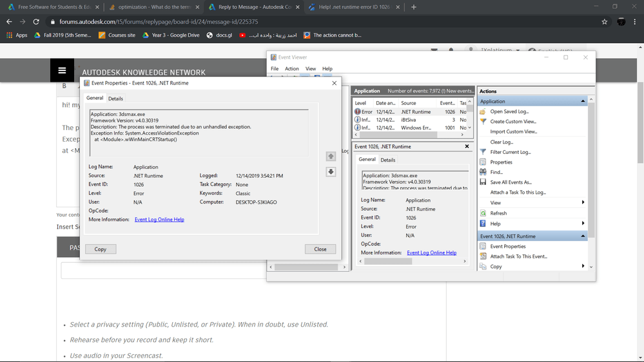Bookmark this page with the star icon

point(604,21)
